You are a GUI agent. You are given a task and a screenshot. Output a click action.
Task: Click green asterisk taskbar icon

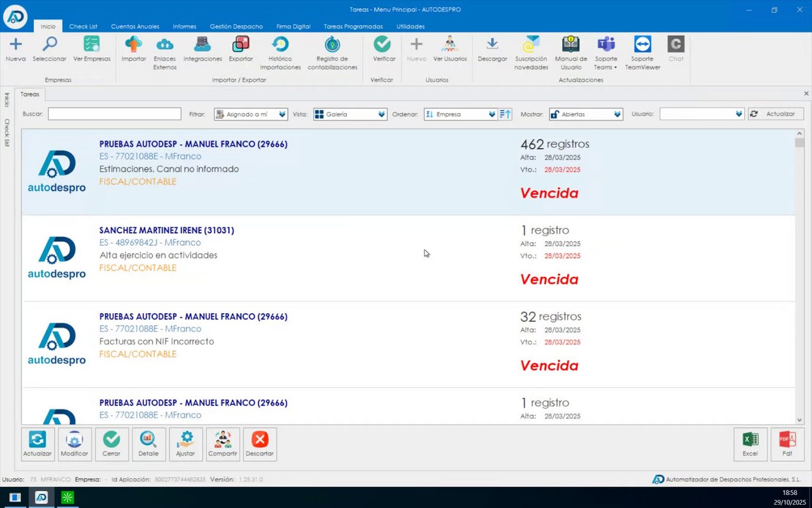point(67,497)
